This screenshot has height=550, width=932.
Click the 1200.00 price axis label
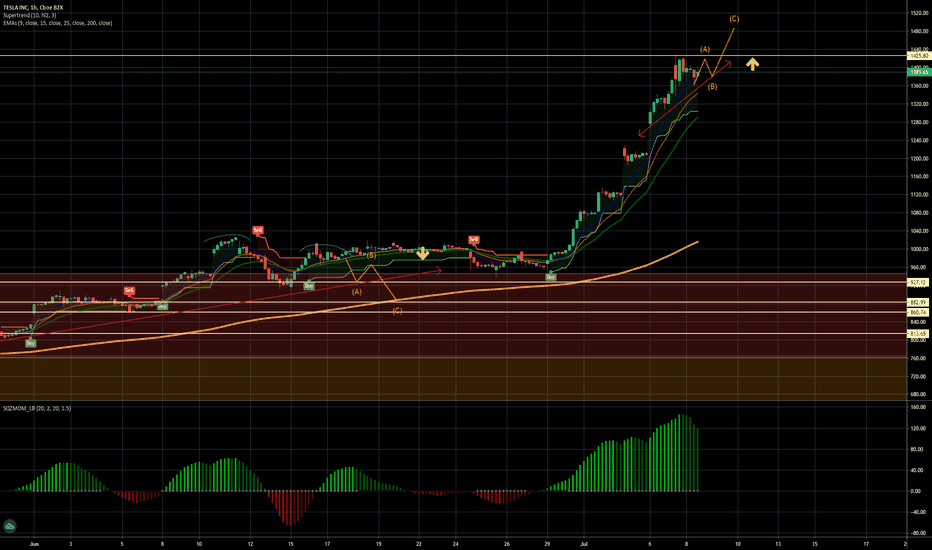(919, 159)
